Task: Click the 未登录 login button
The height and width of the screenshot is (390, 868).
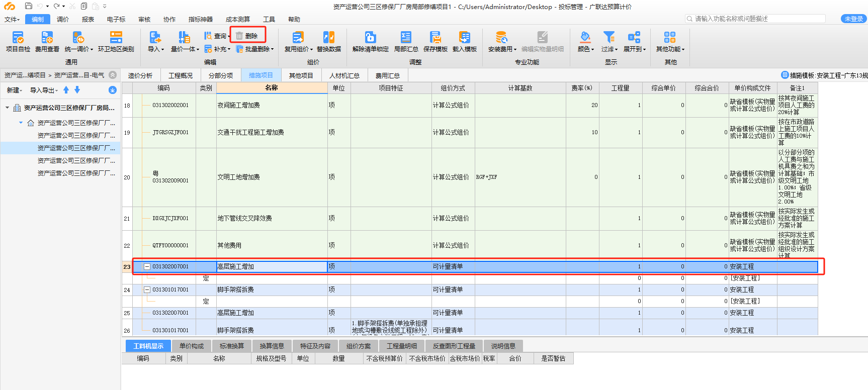Action: click(854, 19)
